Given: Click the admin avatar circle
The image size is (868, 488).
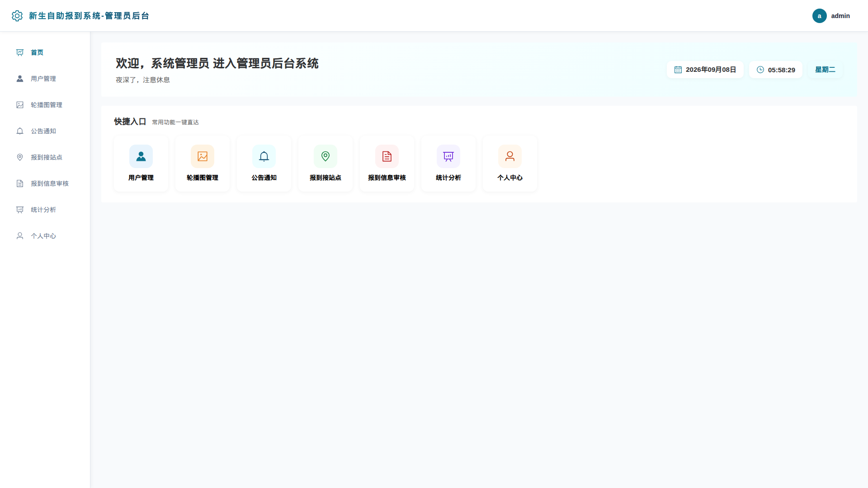Looking at the screenshot, I should click(x=819, y=16).
